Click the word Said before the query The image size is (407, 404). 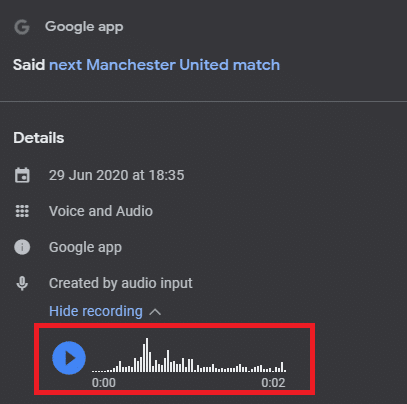(29, 65)
